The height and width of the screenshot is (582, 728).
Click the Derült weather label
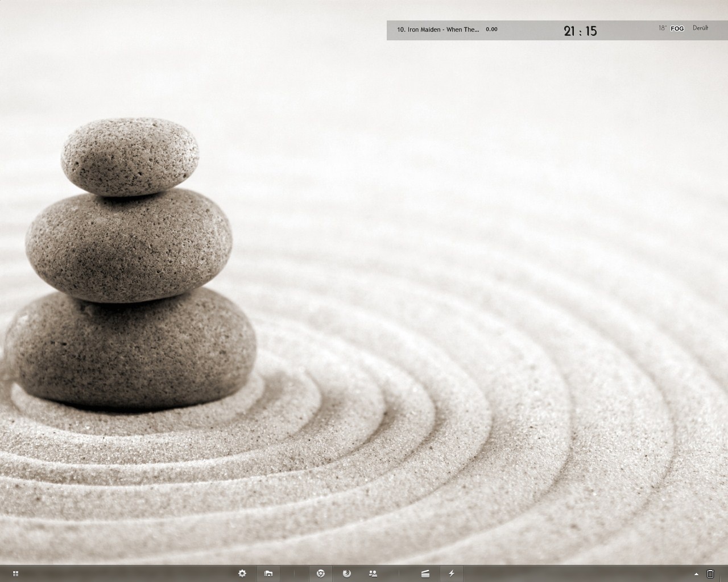(x=701, y=28)
